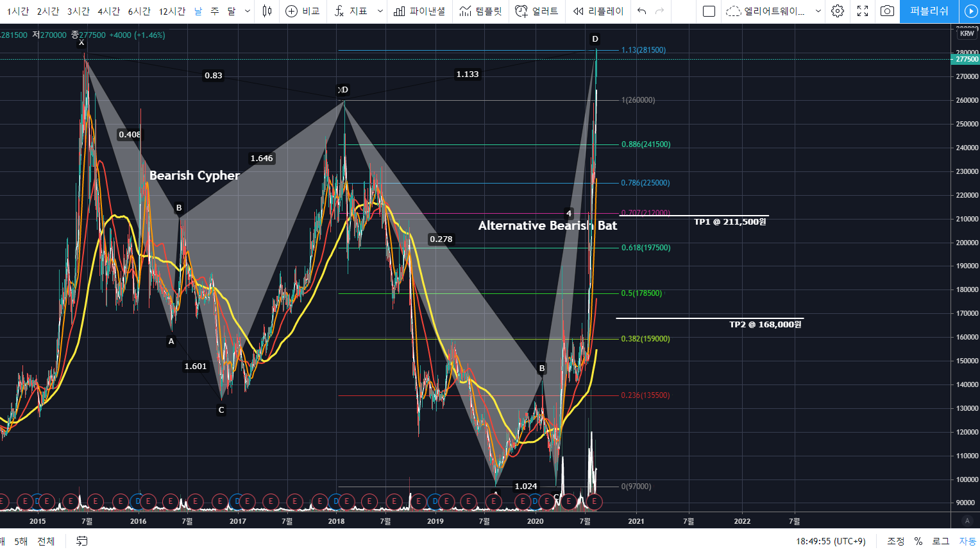Open 파이낸셜 financials panel
Viewport: 980px width, 552px height.
coord(419,11)
